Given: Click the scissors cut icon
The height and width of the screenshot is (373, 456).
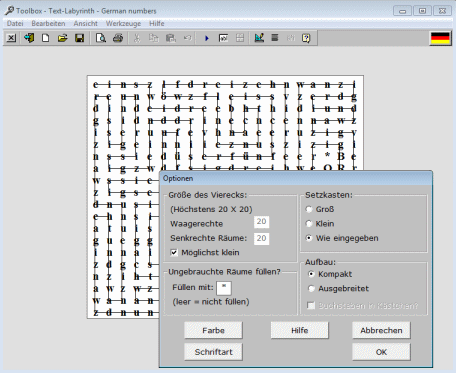Looking at the screenshot, I should point(137,38).
